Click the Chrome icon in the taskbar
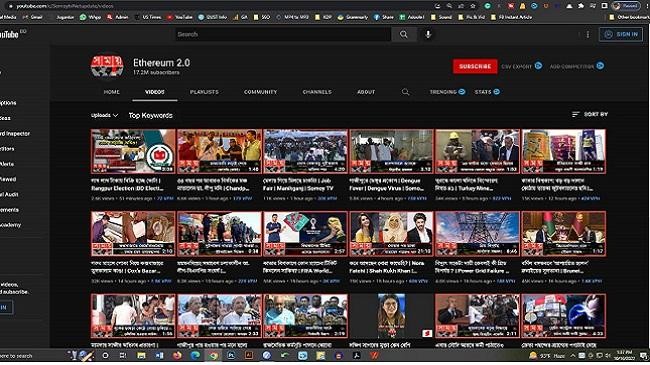Viewport: 650px width, 365px height. point(213,355)
